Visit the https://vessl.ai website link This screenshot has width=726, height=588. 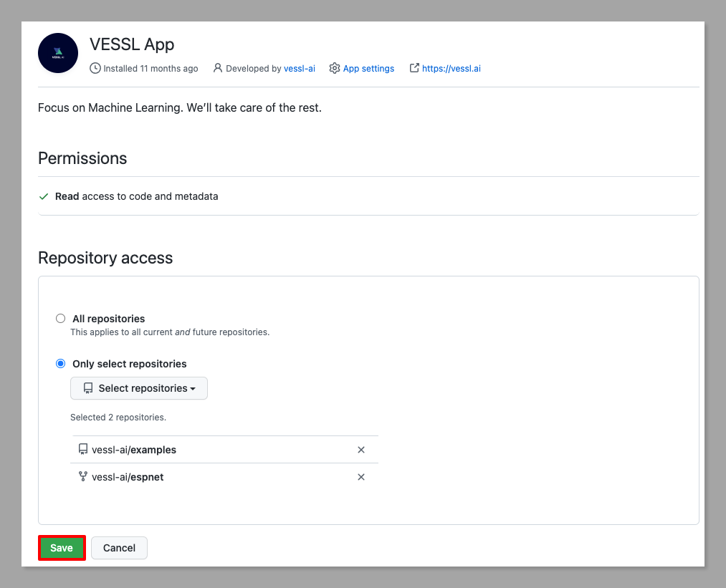[x=451, y=69]
